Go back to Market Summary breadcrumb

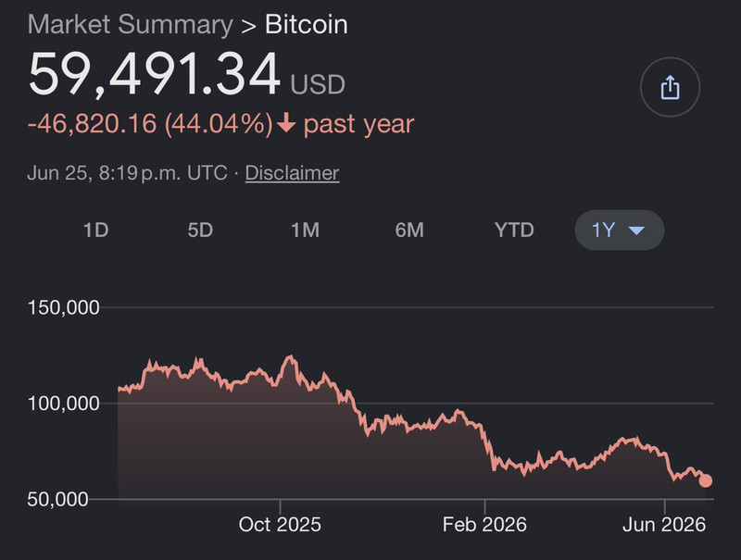[130, 25]
